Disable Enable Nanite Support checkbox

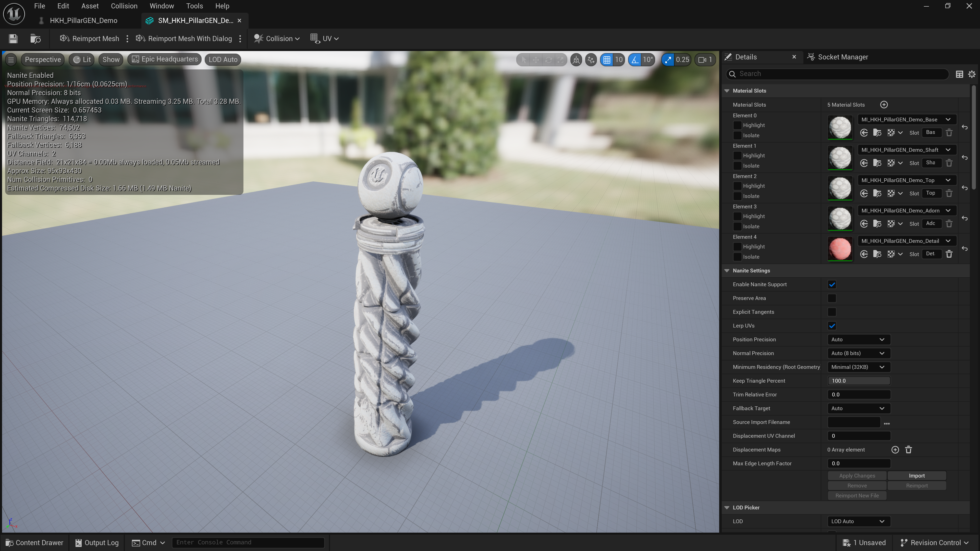point(832,284)
